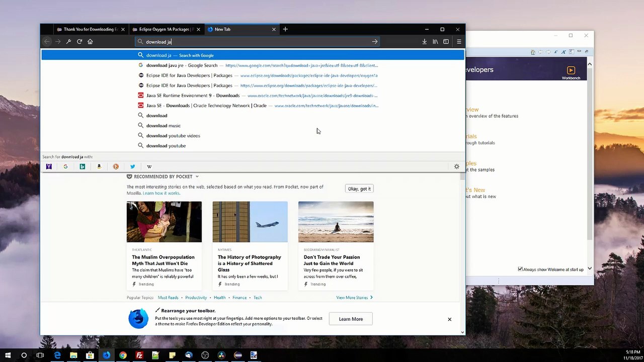Open search settings gear icon
This screenshot has width=644, height=362.
pyautogui.click(x=457, y=166)
